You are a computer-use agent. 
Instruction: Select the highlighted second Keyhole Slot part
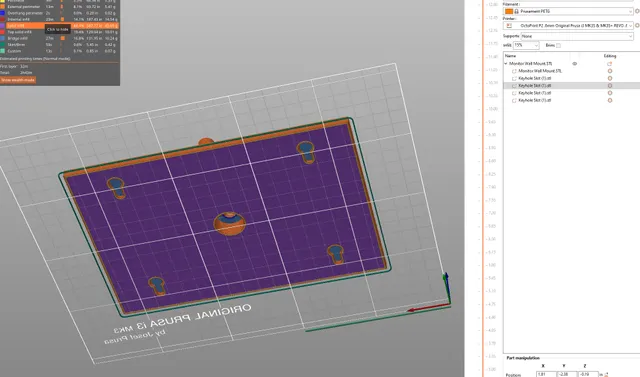[535, 86]
